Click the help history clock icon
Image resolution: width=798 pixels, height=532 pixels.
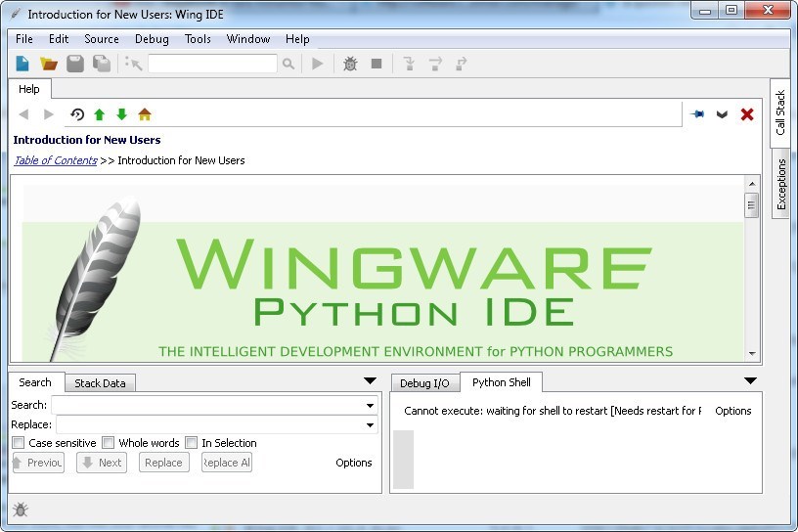(x=77, y=114)
